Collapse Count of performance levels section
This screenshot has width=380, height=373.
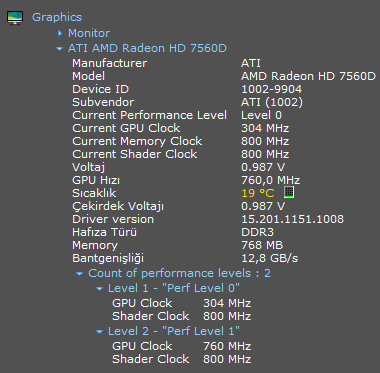click(79, 274)
